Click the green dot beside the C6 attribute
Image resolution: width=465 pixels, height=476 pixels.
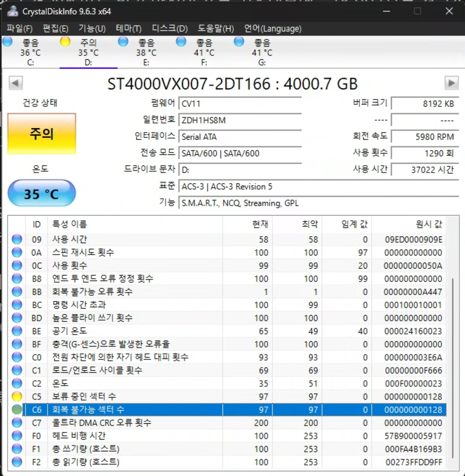pos(17,410)
